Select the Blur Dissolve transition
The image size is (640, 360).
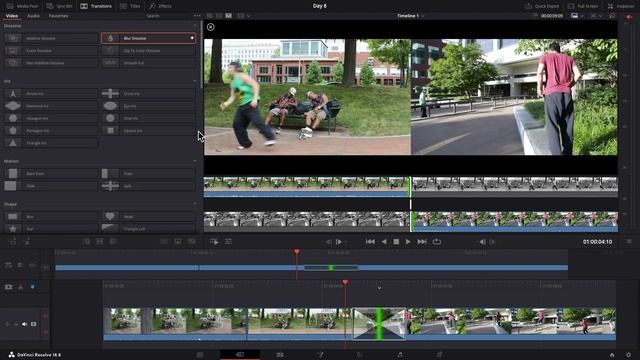click(148, 38)
